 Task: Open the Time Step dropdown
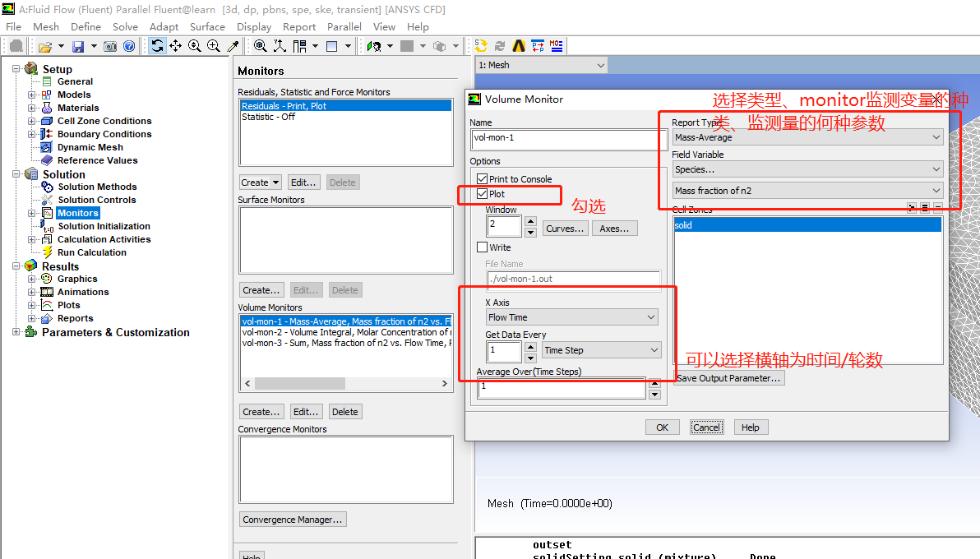[600, 350]
